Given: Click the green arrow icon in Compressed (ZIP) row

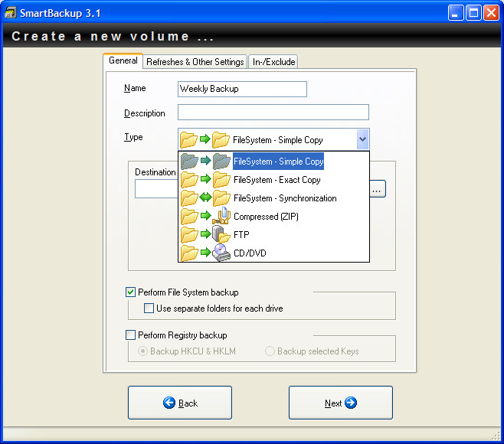Looking at the screenshot, I should 206,215.
